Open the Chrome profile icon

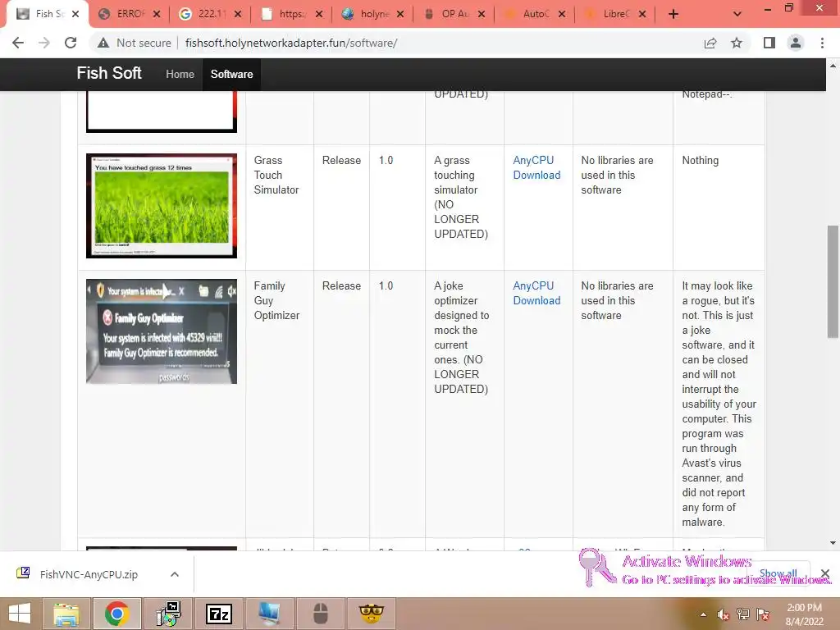tap(796, 43)
